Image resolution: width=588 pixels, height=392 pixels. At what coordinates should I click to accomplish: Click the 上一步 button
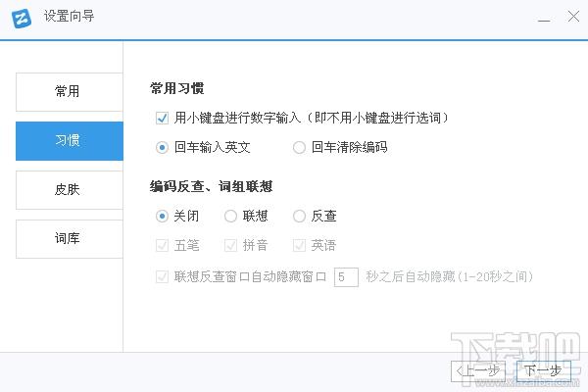(x=478, y=371)
